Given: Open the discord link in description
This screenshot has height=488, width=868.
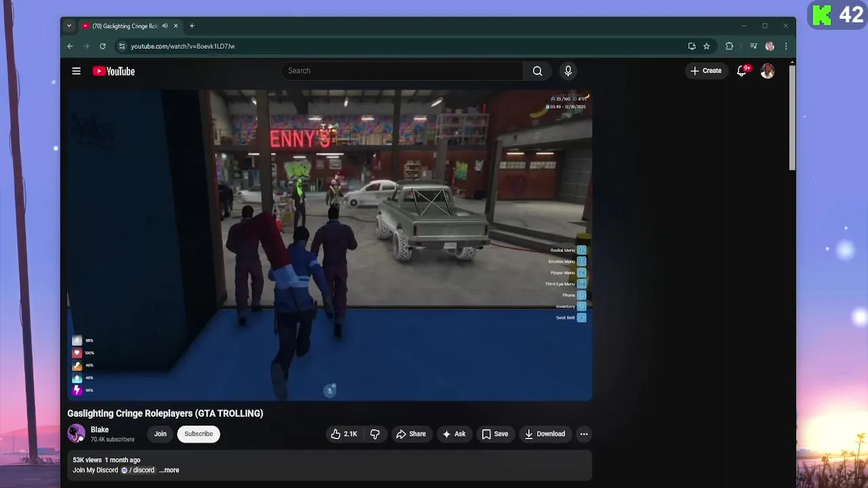Looking at the screenshot, I should pos(138,470).
